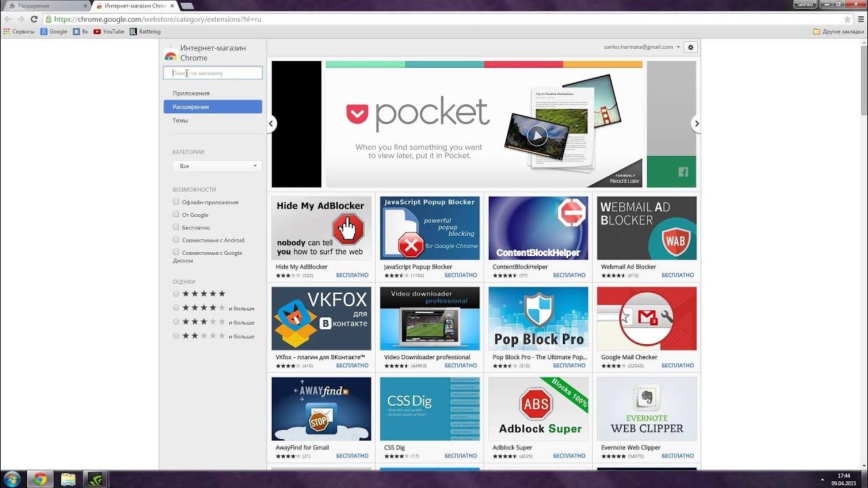Open the Hide My AdBlocker tile image
The width and height of the screenshot is (868, 488).
(x=321, y=228)
